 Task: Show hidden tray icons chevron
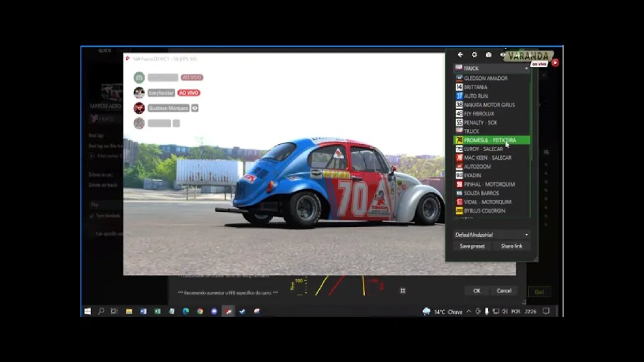click(469, 312)
